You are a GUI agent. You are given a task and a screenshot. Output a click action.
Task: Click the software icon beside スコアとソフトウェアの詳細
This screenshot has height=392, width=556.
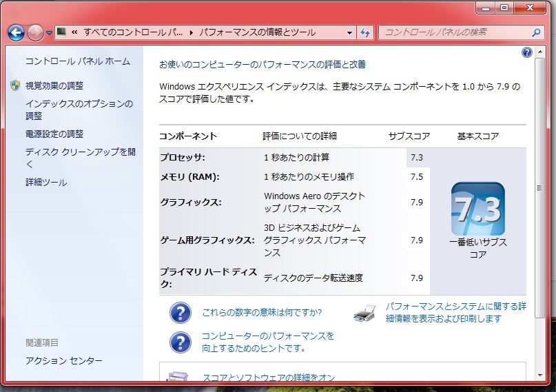[177, 376]
